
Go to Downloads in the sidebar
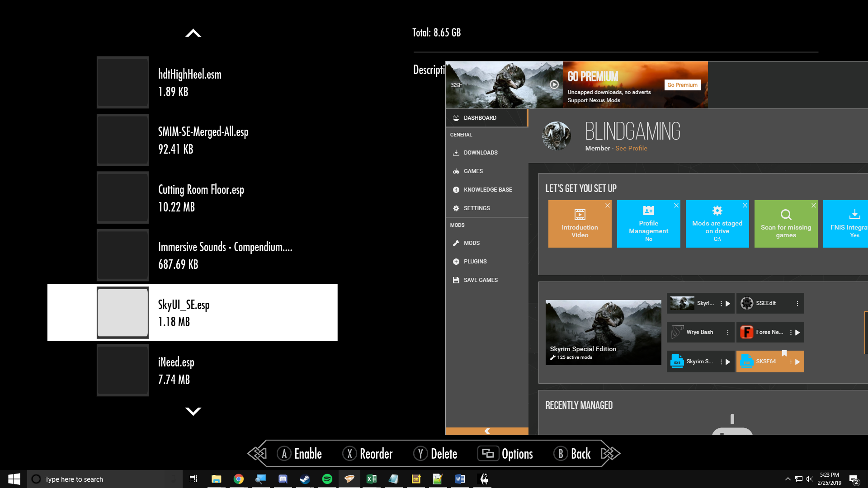pos(481,153)
